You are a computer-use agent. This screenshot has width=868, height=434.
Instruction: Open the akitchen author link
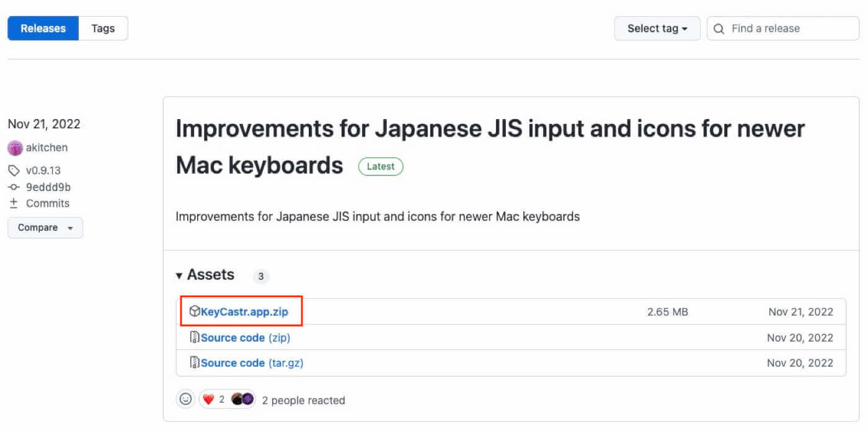[x=46, y=148]
